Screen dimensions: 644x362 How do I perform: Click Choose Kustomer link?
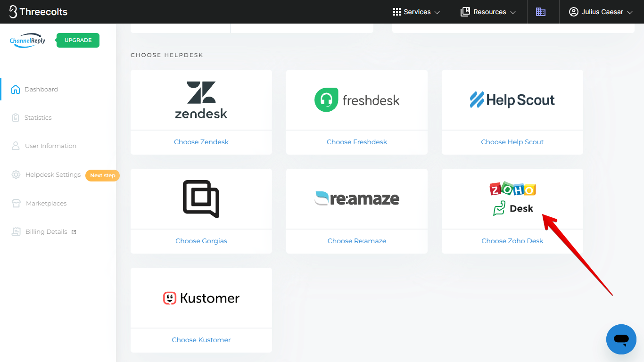(201, 340)
